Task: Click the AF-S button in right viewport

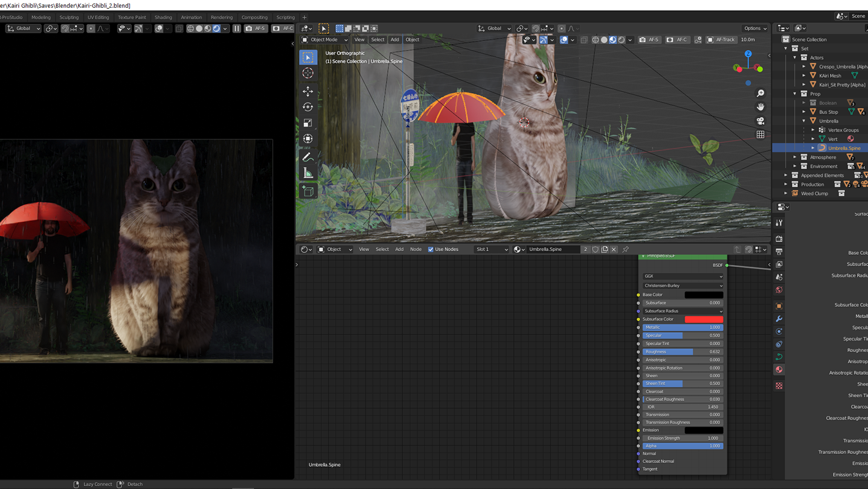Action: point(650,40)
